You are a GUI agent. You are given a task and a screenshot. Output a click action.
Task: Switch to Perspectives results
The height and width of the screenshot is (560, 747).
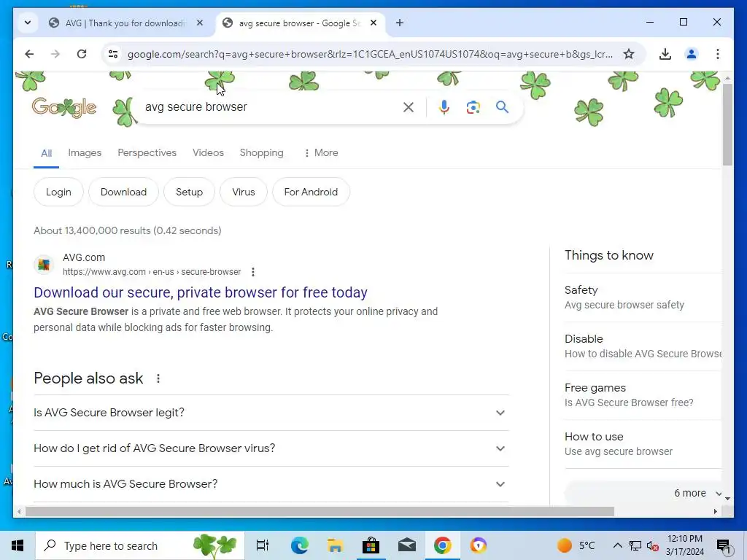tap(147, 152)
